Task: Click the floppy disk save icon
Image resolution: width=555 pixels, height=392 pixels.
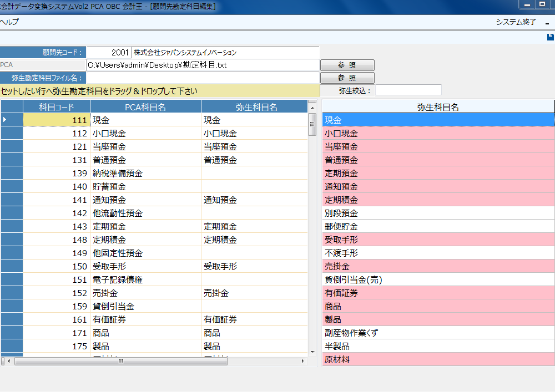Action: (x=551, y=37)
